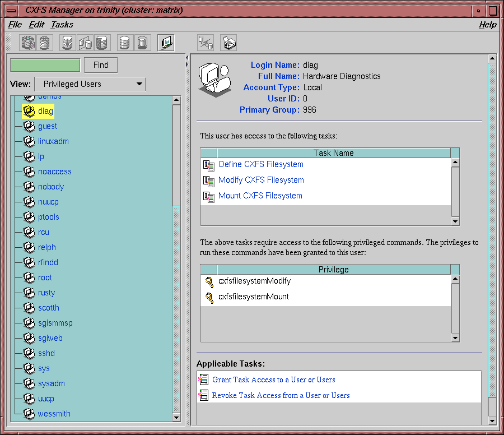Click the green Find text field
Viewport: 504px width, 435px height.
(45, 66)
